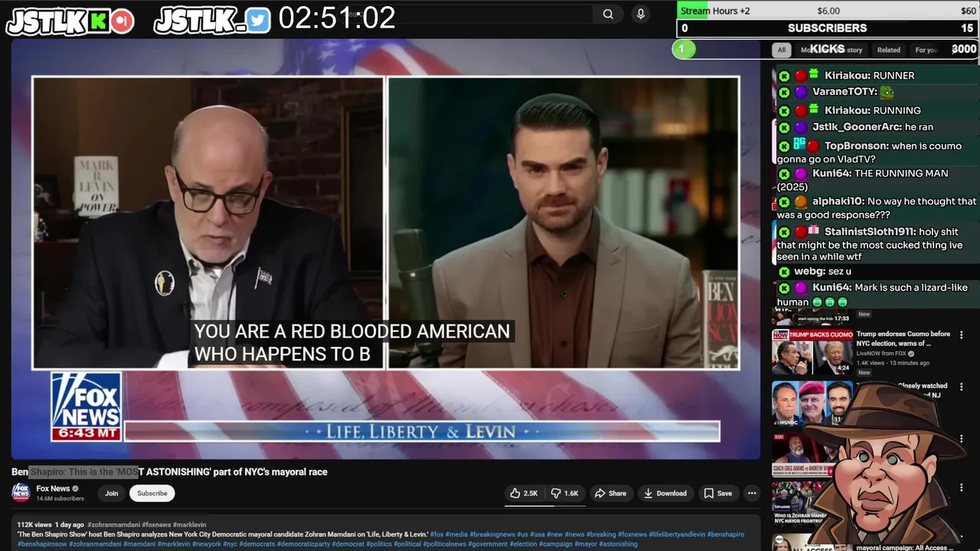Image resolution: width=980 pixels, height=551 pixels.
Task: Click alphaki10's chat message
Action: [877, 208]
